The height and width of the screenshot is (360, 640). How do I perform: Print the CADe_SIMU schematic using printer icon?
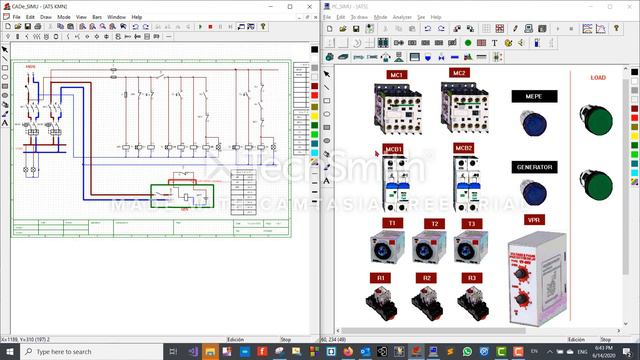[38, 27]
